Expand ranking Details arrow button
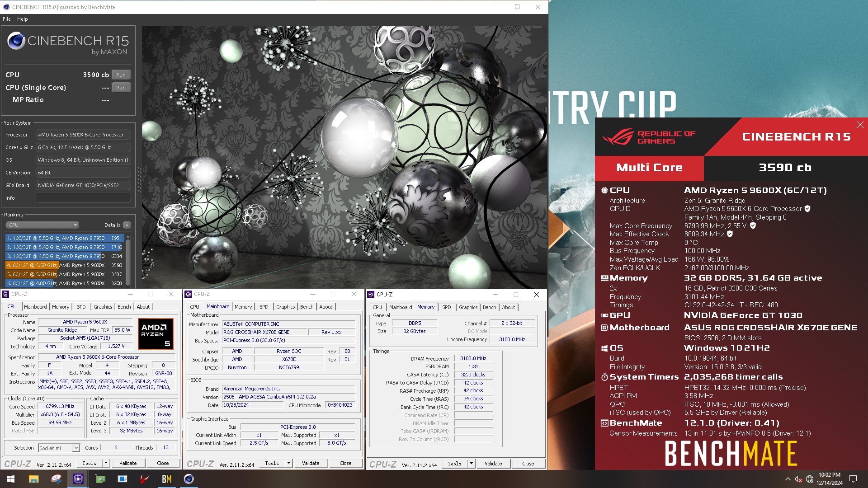Screen dimensions: 868x488 (x=127, y=225)
